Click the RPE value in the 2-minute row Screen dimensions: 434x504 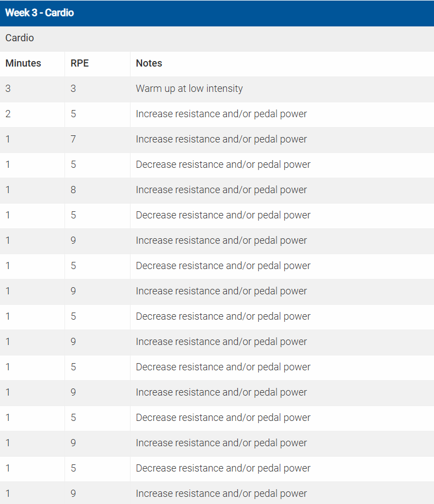pos(73,114)
